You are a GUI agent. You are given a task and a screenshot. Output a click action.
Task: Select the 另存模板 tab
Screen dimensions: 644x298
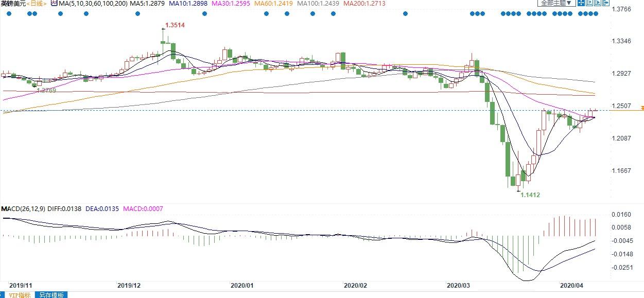(x=51, y=295)
